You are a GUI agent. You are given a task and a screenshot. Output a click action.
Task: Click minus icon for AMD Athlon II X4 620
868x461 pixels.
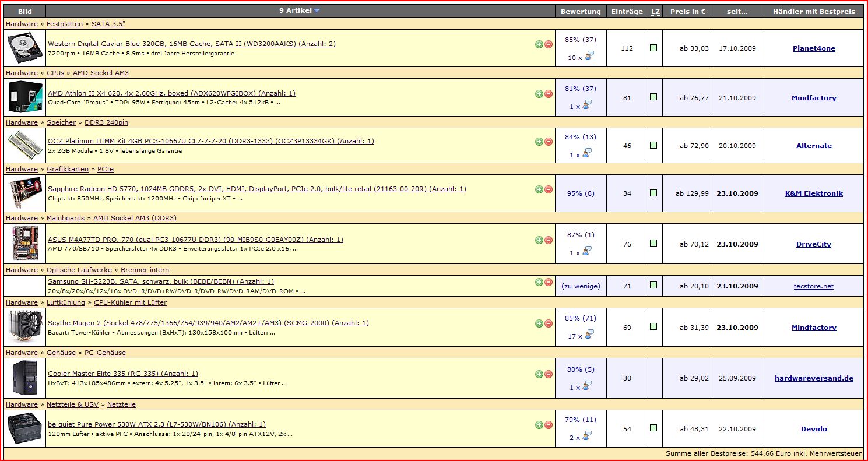(549, 94)
